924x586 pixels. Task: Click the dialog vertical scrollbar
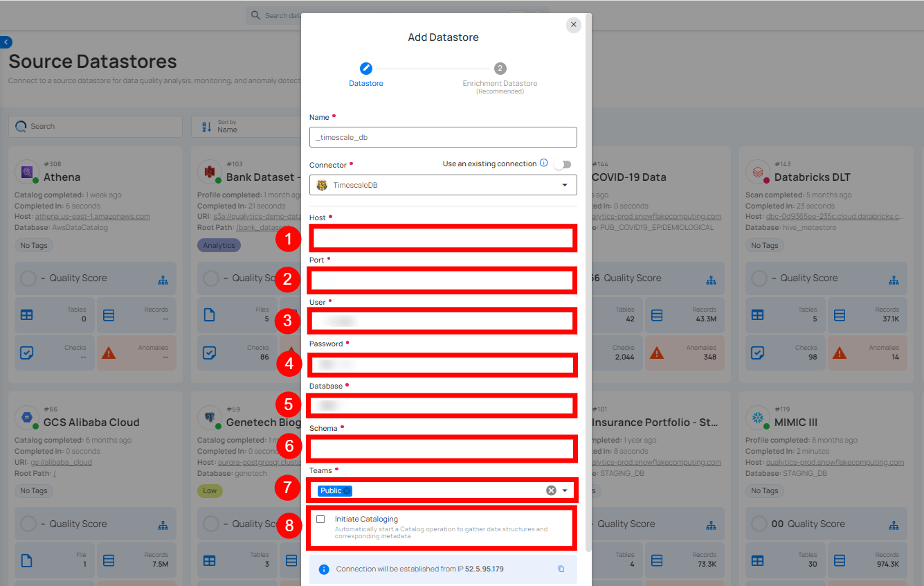click(x=589, y=281)
